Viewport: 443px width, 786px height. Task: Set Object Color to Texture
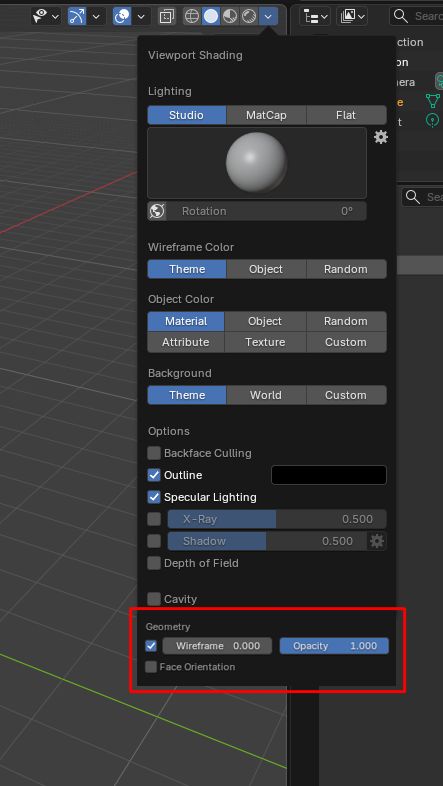[265, 342]
